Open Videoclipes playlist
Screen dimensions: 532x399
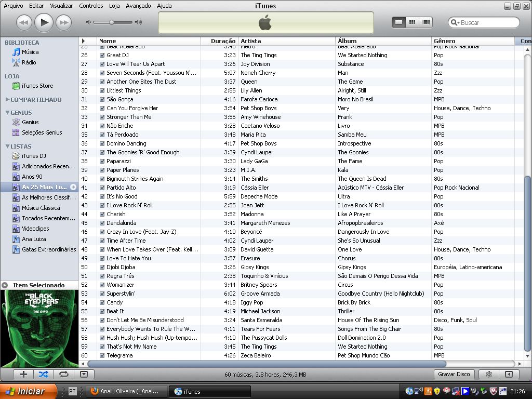point(31,229)
